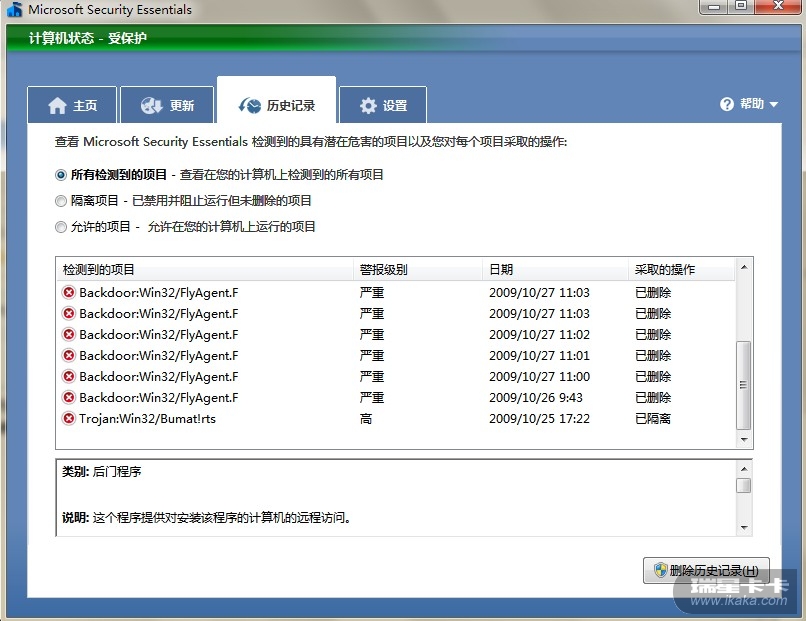Select 允许的项目 radio button
The height and width of the screenshot is (621, 806).
[x=61, y=227]
